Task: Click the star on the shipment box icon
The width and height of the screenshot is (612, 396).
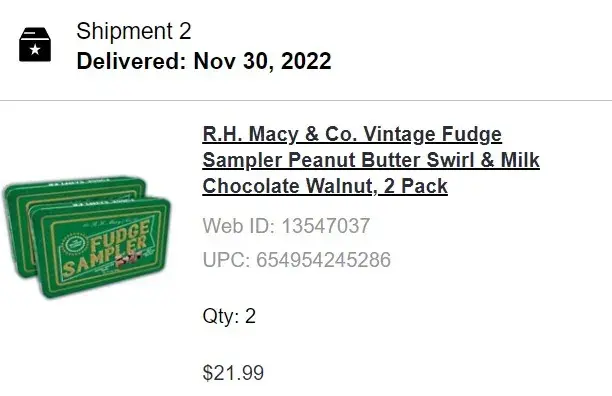Action: [35, 49]
